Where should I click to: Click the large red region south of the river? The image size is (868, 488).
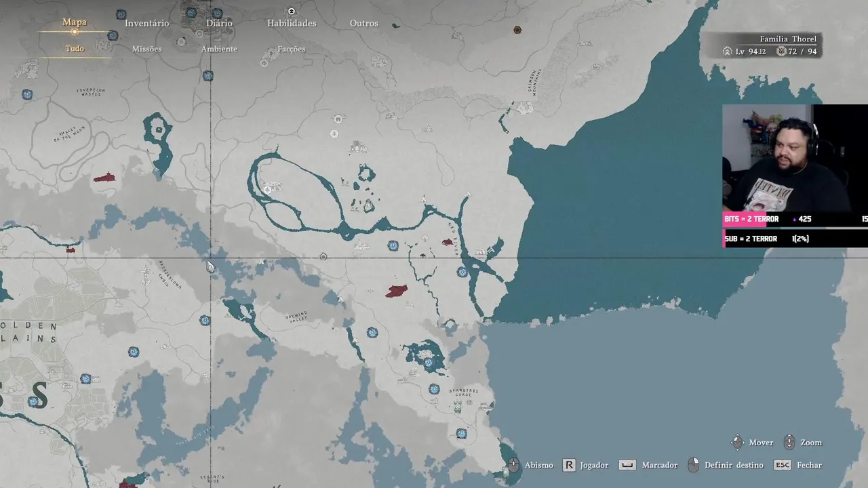click(x=397, y=291)
